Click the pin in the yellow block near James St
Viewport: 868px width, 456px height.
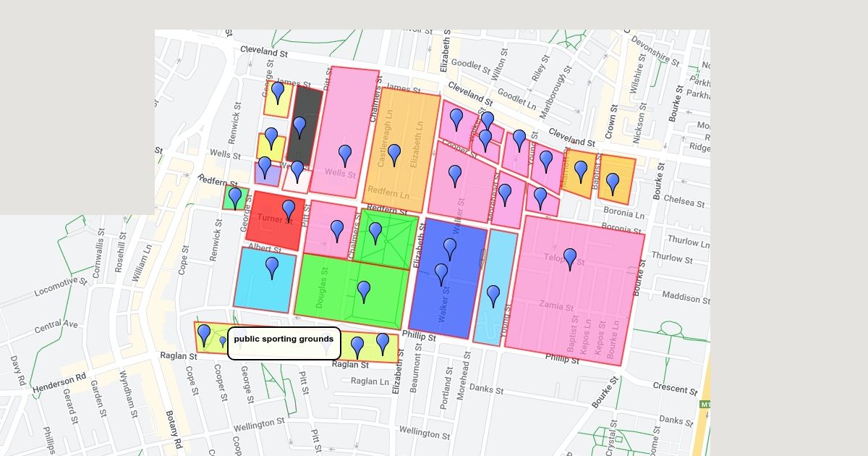tap(278, 92)
